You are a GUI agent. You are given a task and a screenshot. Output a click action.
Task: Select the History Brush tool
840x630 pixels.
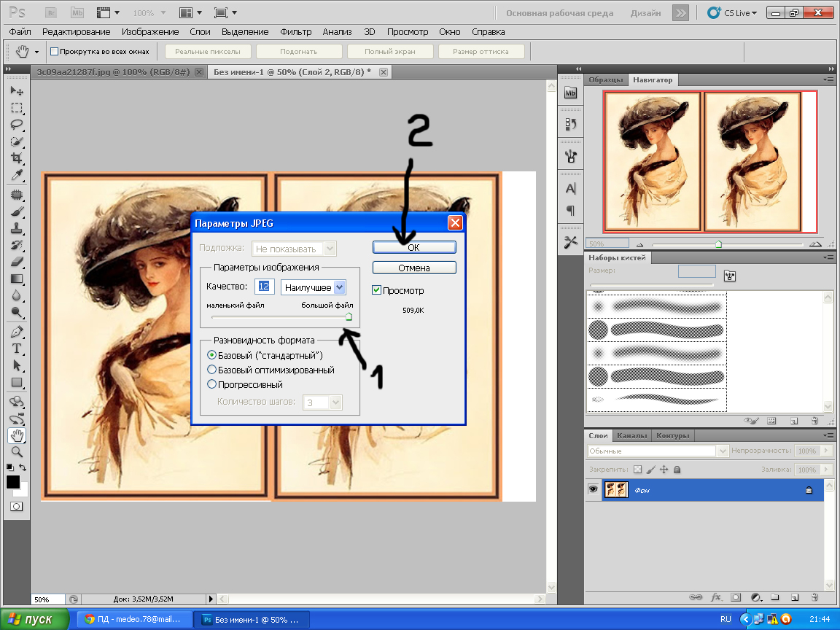(x=17, y=245)
